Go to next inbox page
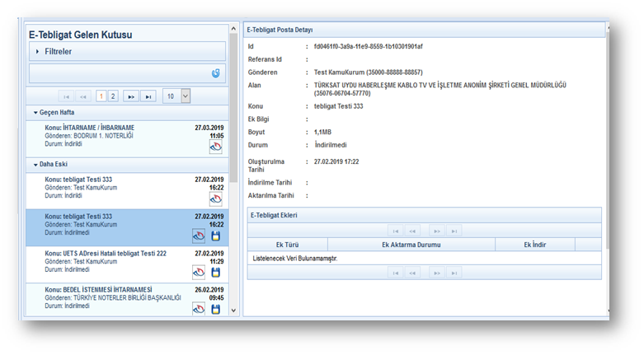The image size is (644, 355). coord(130,96)
